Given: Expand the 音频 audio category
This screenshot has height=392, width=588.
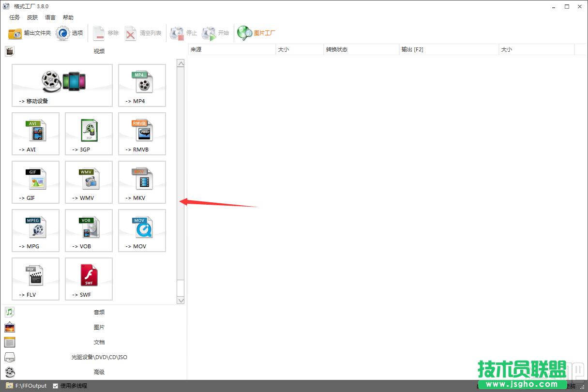Looking at the screenshot, I should tap(99, 312).
